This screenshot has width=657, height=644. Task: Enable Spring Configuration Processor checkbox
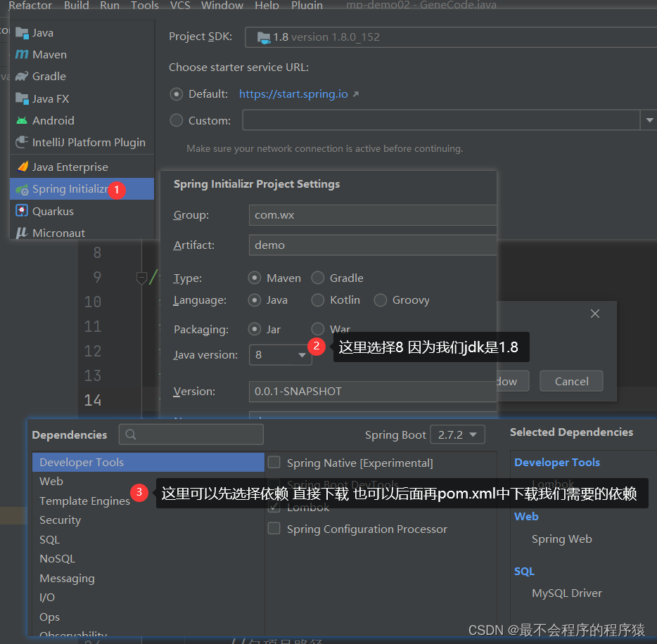tap(274, 529)
